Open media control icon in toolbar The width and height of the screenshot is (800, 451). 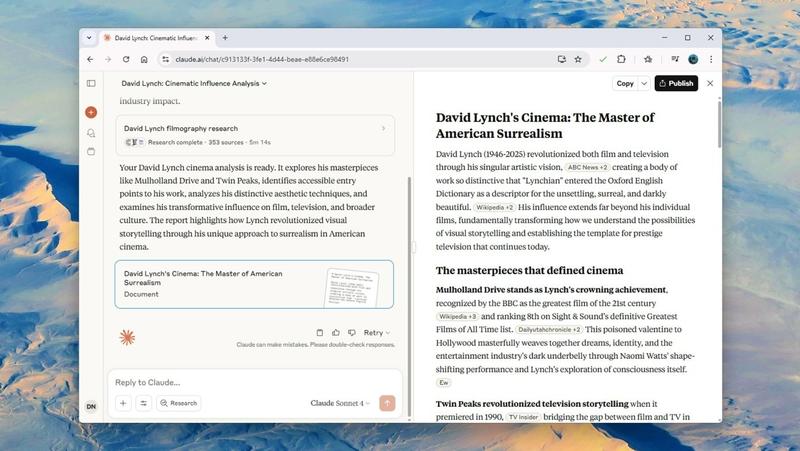pos(675,59)
